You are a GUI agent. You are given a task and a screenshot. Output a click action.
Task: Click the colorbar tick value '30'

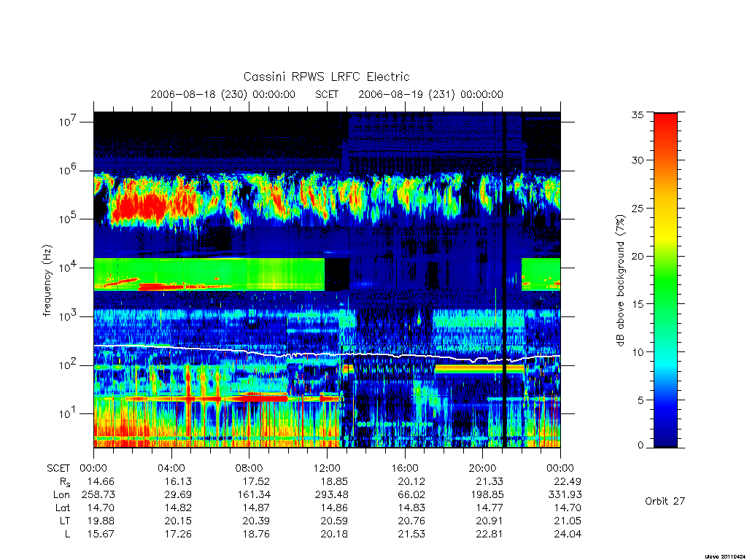click(x=638, y=160)
